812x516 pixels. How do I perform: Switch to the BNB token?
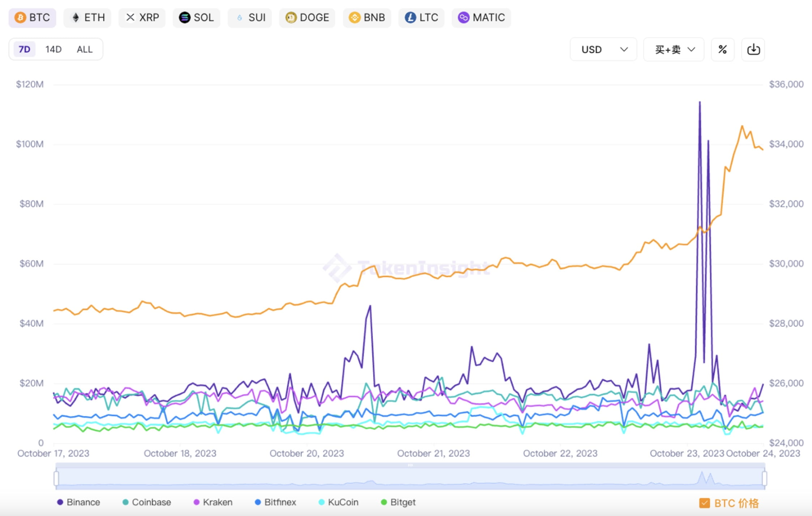pos(367,17)
